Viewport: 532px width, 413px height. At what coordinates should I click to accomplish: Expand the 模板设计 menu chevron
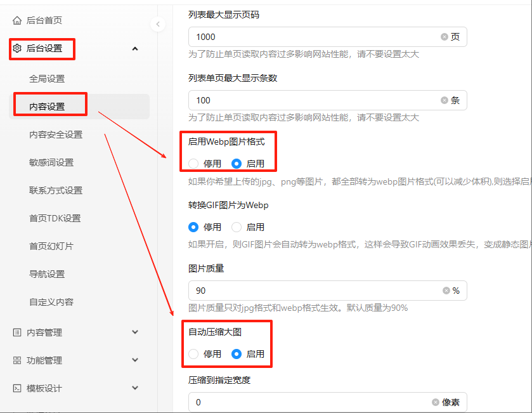pyautogui.click(x=135, y=388)
